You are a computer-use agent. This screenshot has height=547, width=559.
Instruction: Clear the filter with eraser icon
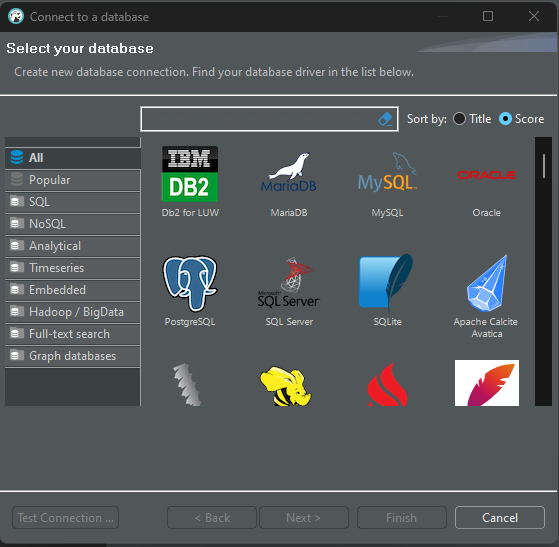pos(385,119)
